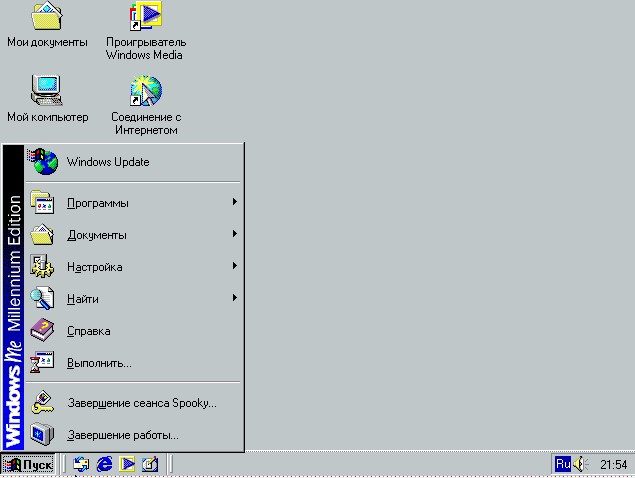This screenshot has width=635, height=478.
Task: Expand the Программы submenu arrow
Action: click(x=234, y=202)
